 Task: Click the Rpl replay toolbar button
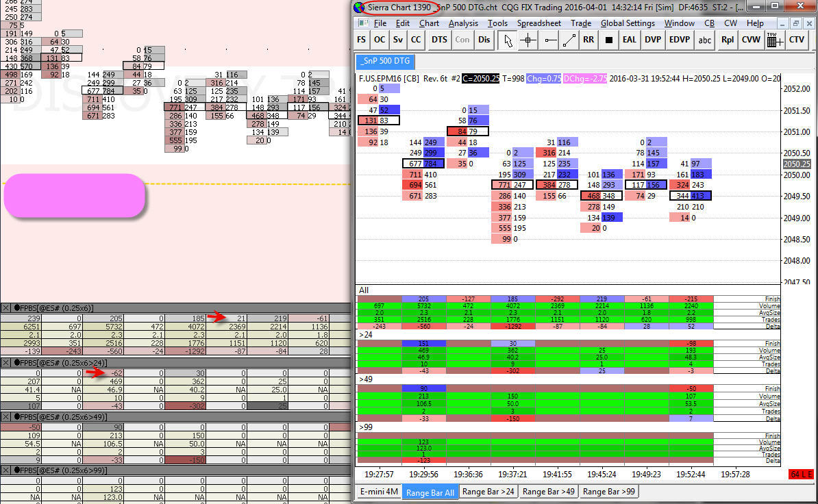[728, 40]
